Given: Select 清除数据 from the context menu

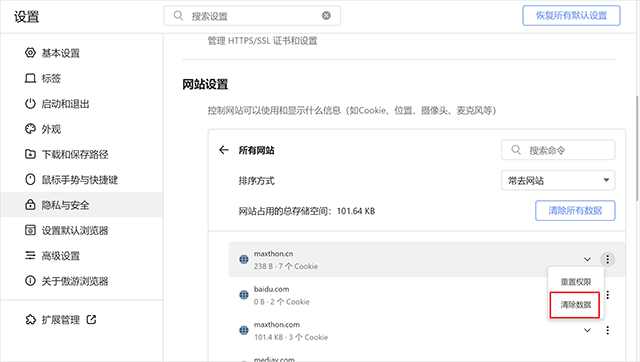Looking at the screenshot, I should 575,304.
